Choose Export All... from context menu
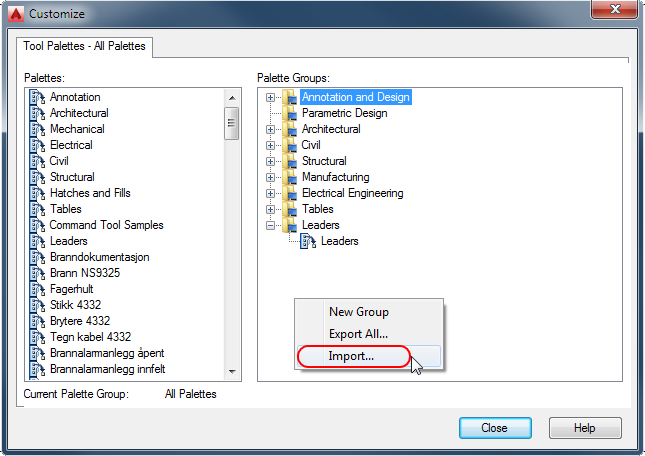The width and height of the screenshot is (645, 456). (358, 334)
